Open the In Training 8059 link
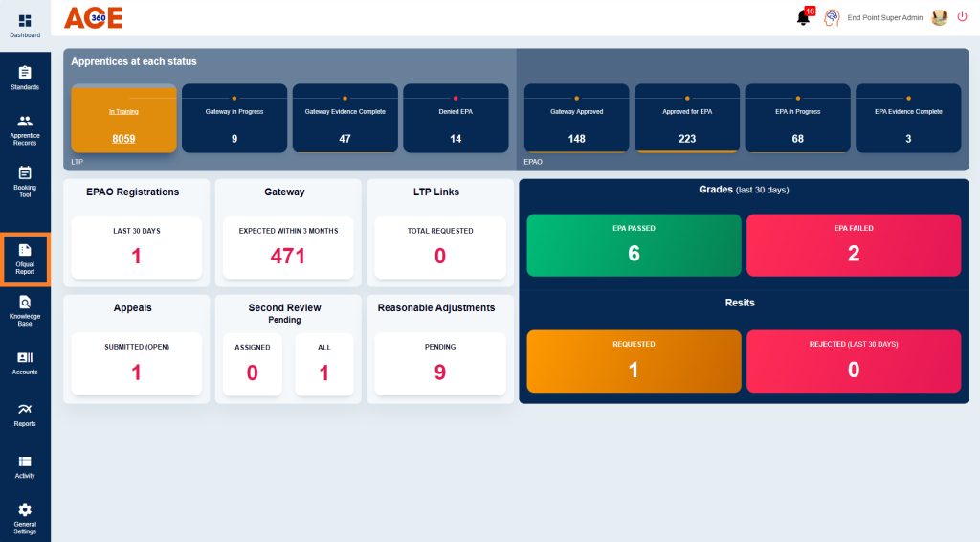 coord(123,139)
